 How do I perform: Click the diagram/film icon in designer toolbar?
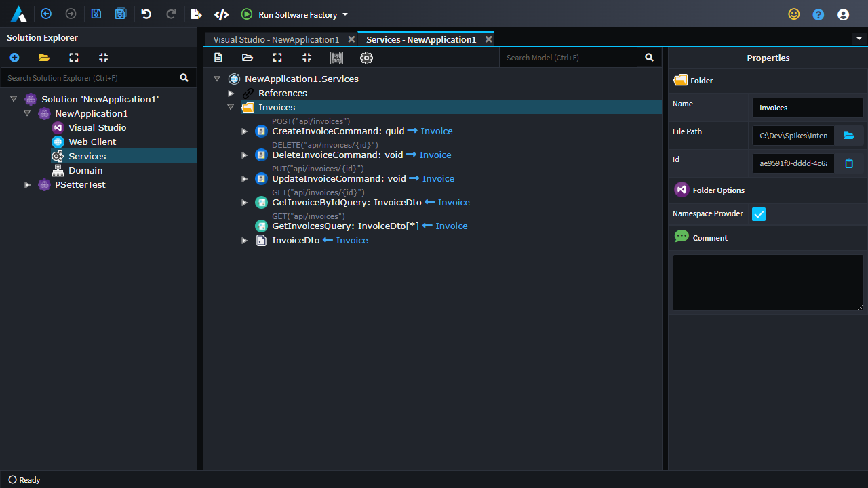[x=336, y=58]
